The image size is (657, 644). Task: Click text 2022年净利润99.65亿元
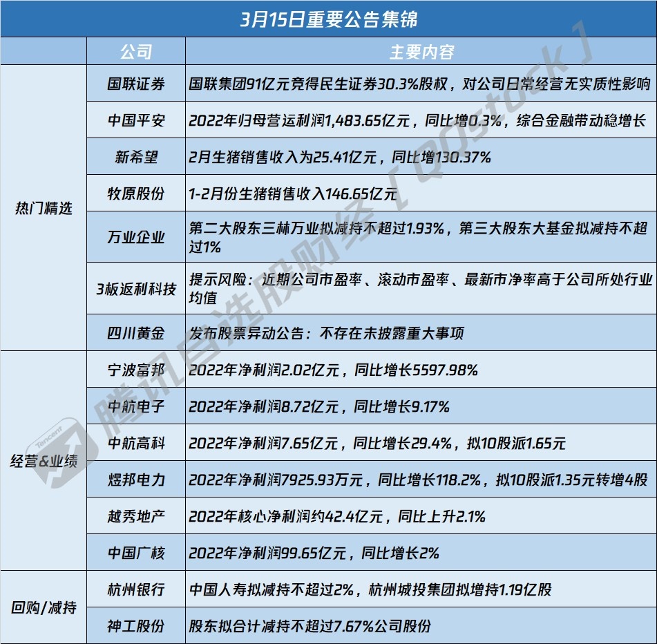click(267, 553)
